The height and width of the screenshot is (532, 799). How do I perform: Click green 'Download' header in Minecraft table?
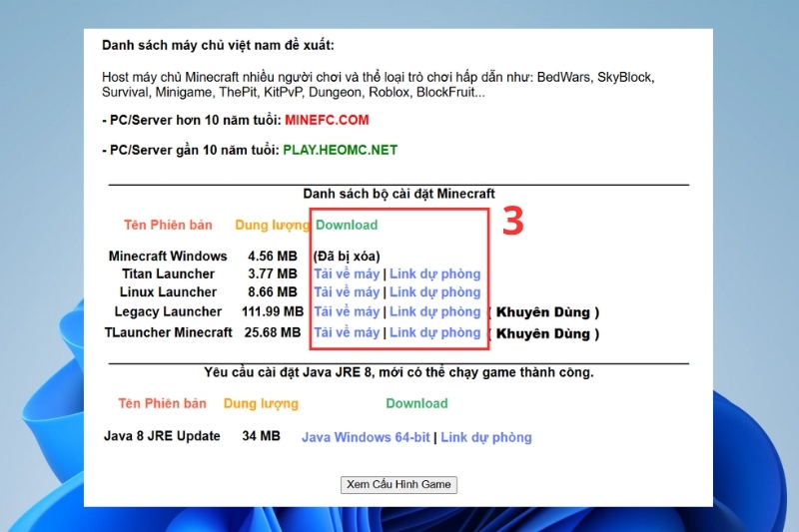347,225
